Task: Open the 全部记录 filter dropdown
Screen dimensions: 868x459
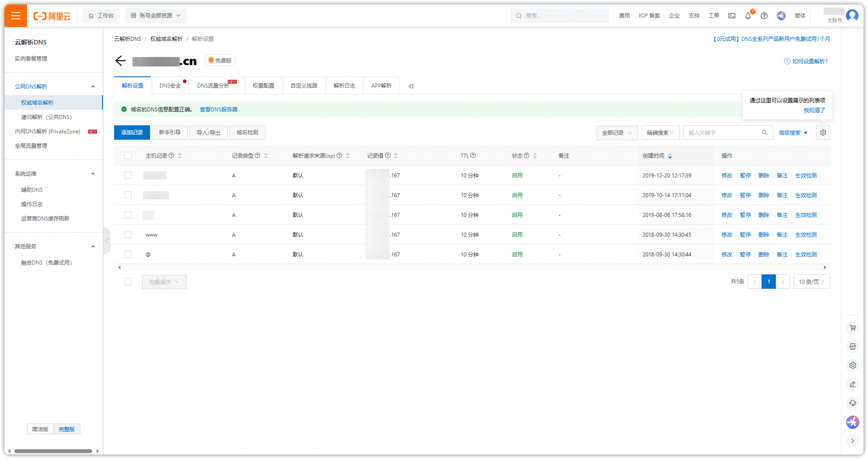Action: (x=616, y=133)
